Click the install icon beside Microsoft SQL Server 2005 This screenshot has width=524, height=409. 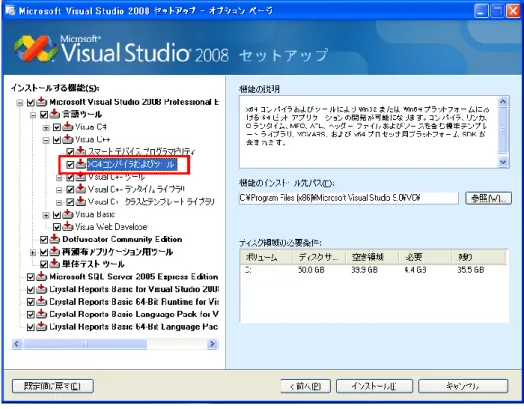click(41, 277)
